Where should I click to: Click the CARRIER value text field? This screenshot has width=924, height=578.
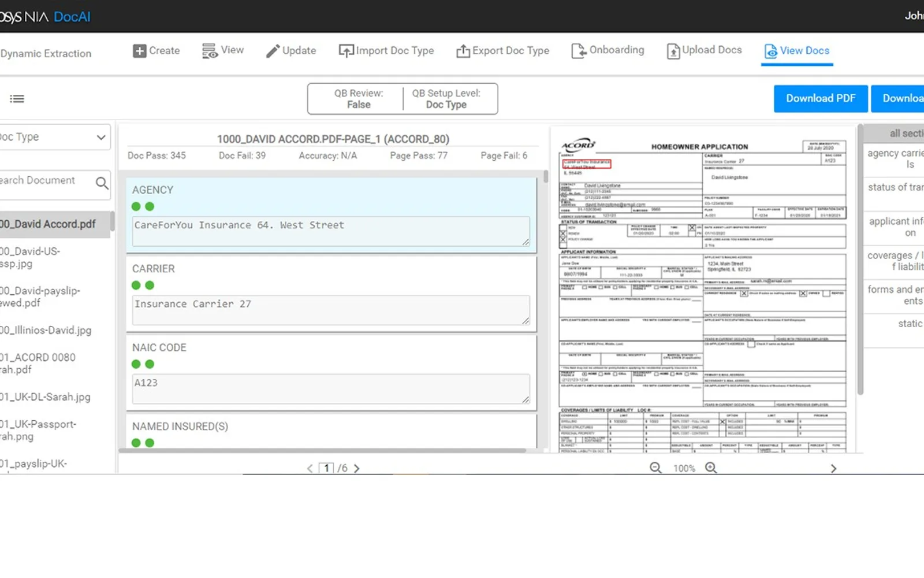[x=331, y=310]
